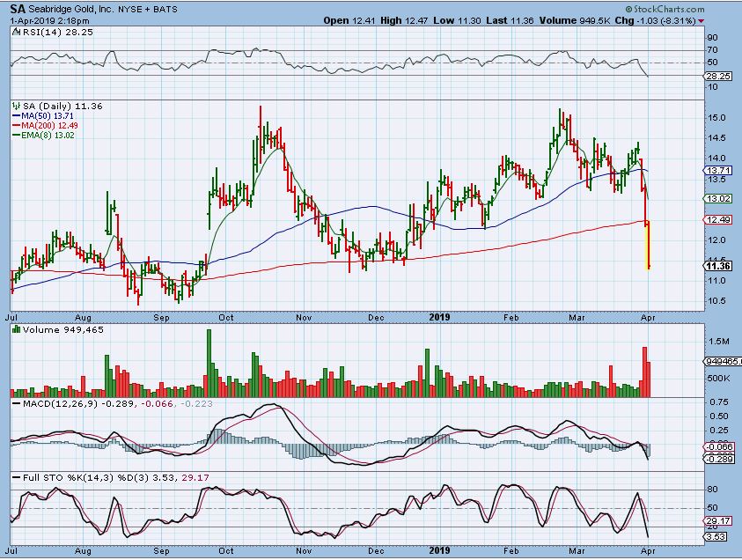Click the black MACD line legend marker
The width and height of the screenshot is (742, 560).
15,403
